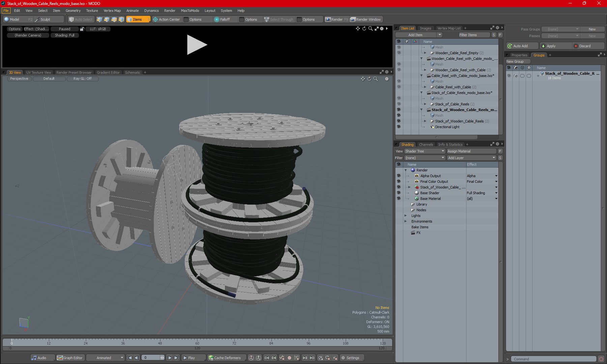Step back one frame
Image resolution: width=607 pixels, height=364 pixels.
[137, 358]
